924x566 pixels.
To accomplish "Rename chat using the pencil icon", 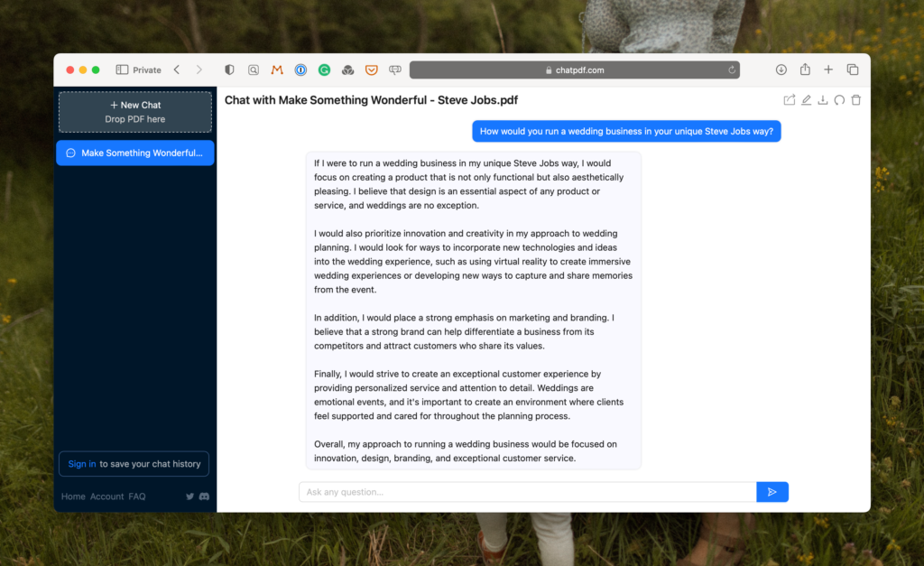I will coord(807,100).
